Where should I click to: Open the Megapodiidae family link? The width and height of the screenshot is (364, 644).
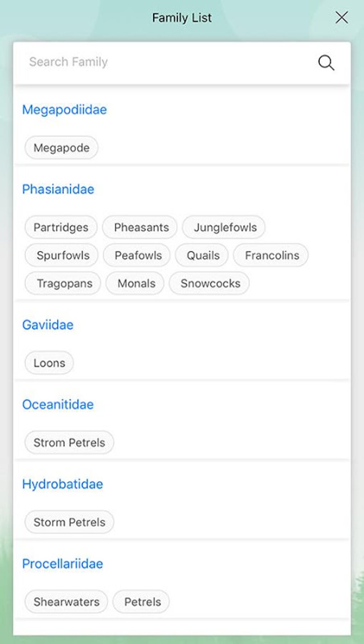(x=64, y=110)
